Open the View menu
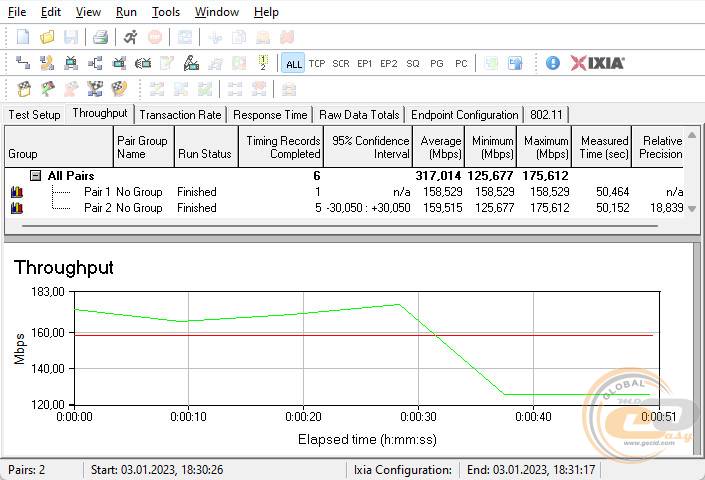Image resolution: width=705 pixels, height=480 pixels. pos(88,12)
